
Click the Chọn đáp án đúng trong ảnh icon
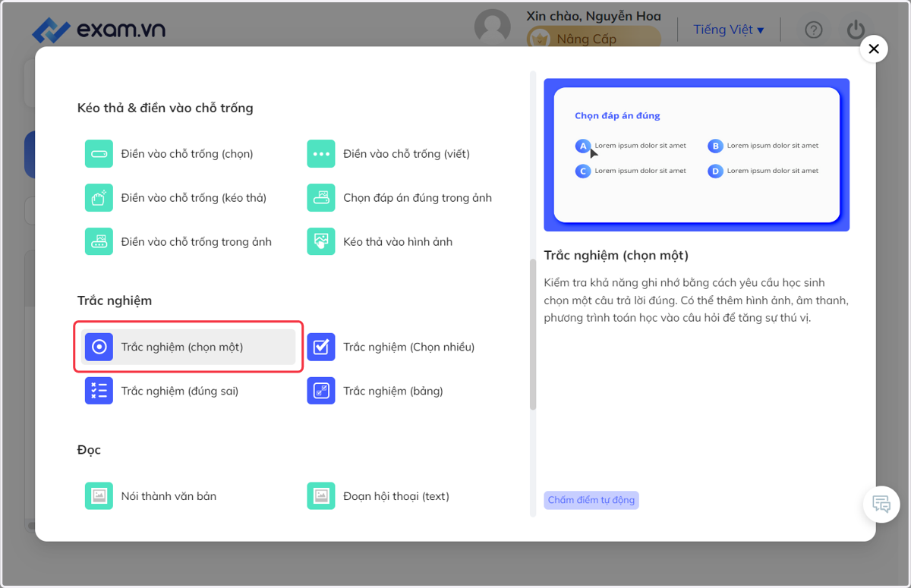321,198
